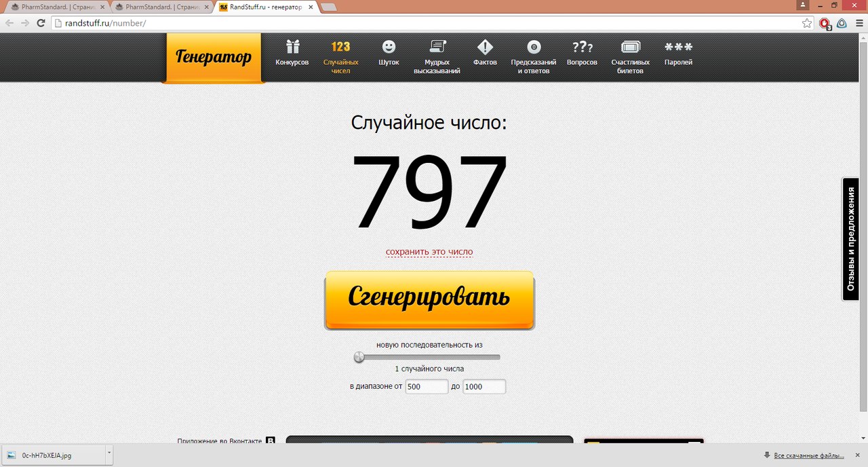Open Предсказаний и ответов 8-ball icon
The width and height of the screenshot is (868, 467).
click(x=534, y=48)
